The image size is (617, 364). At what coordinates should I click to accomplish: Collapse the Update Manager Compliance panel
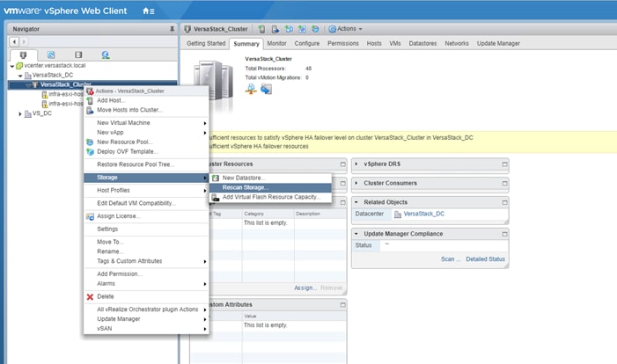point(356,234)
